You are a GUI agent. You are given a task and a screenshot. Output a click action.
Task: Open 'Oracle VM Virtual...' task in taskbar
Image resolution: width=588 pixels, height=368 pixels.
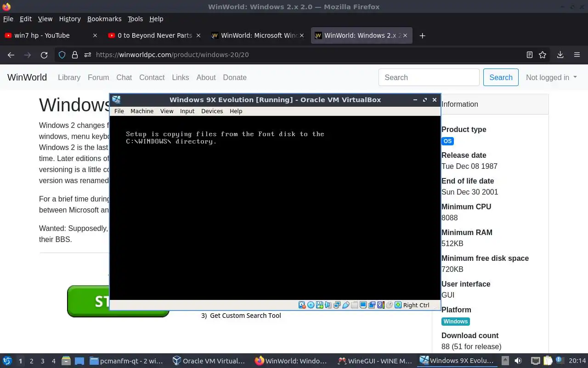(x=209, y=361)
